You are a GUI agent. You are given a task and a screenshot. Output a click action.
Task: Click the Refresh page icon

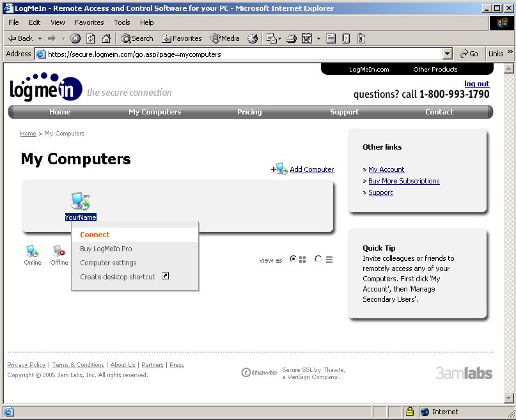(91, 38)
